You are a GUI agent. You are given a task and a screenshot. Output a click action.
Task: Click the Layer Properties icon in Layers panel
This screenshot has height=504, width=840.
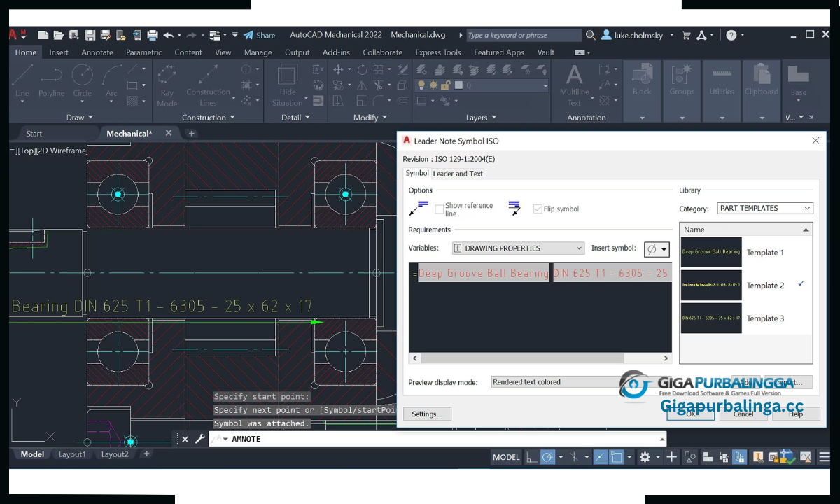pyautogui.click(x=421, y=69)
